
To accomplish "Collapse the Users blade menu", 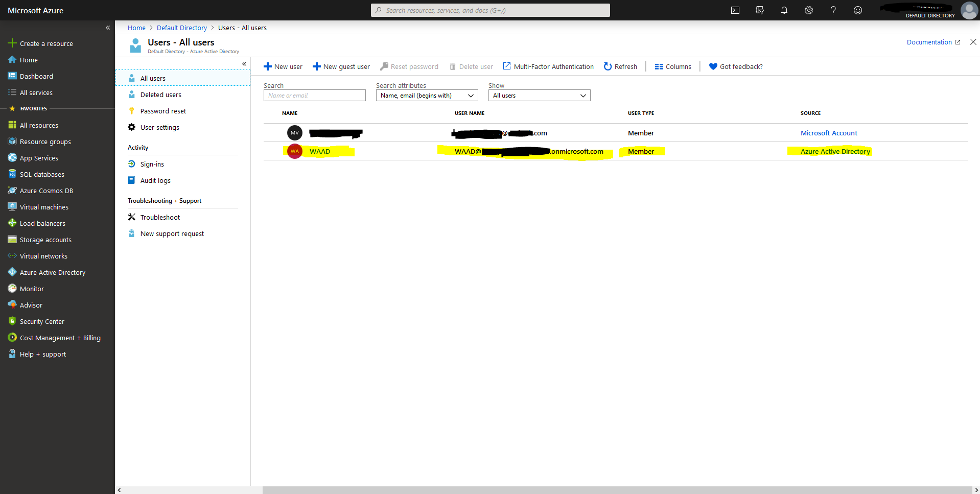I will pyautogui.click(x=244, y=64).
